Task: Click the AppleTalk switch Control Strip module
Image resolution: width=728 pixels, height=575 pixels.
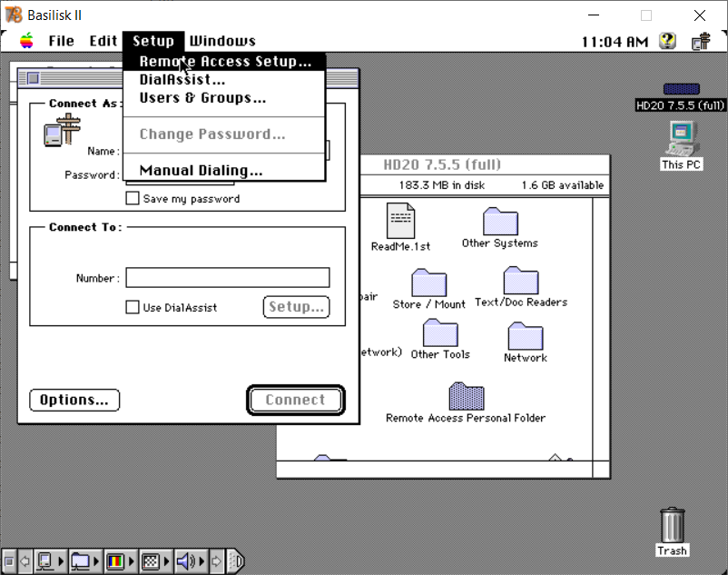Action: (50, 561)
